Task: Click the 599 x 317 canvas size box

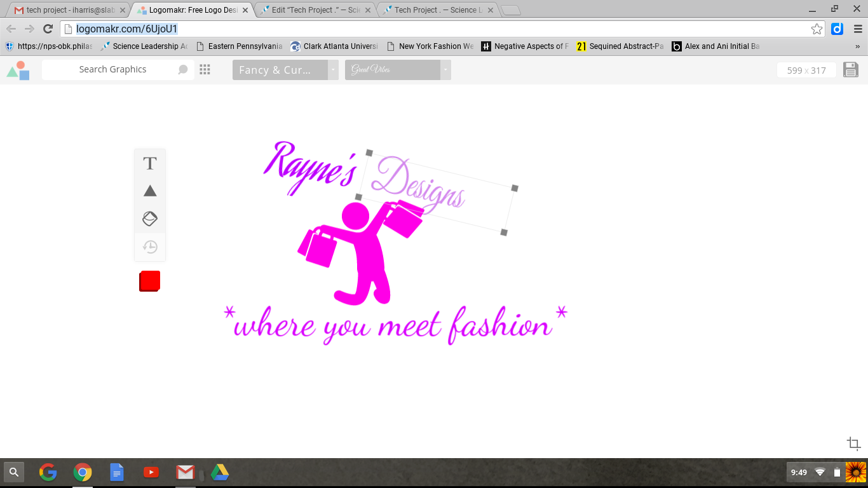Action: tap(806, 70)
